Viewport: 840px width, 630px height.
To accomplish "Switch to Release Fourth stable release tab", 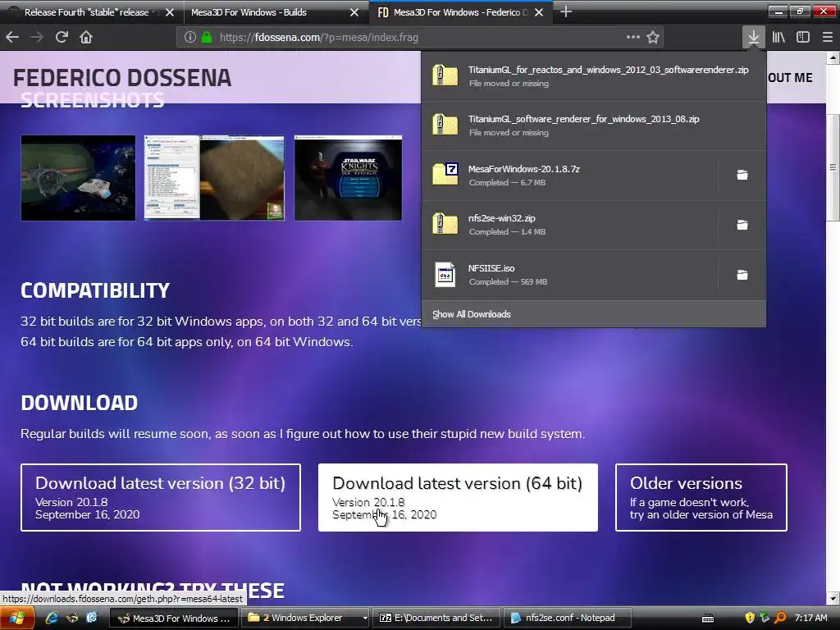I will coord(85,12).
